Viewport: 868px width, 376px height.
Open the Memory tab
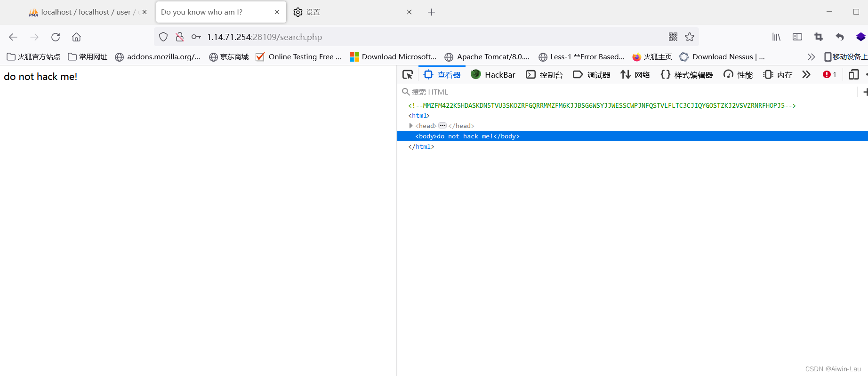[x=778, y=75]
